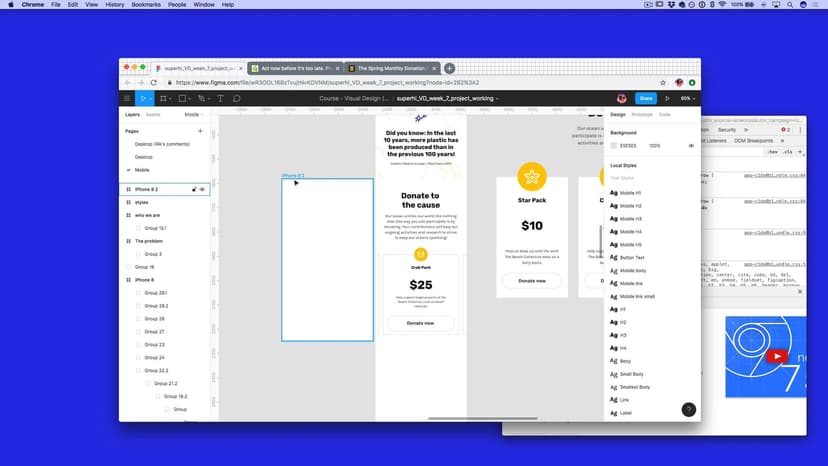Toggle background color visibility eye

coord(691,145)
